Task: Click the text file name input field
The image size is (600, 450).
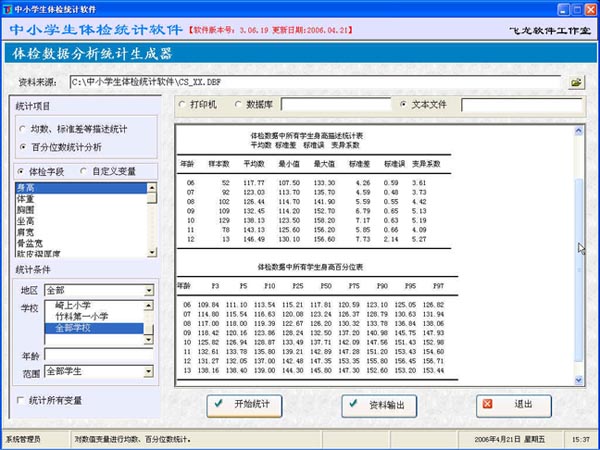Action: [x=512, y=103]
